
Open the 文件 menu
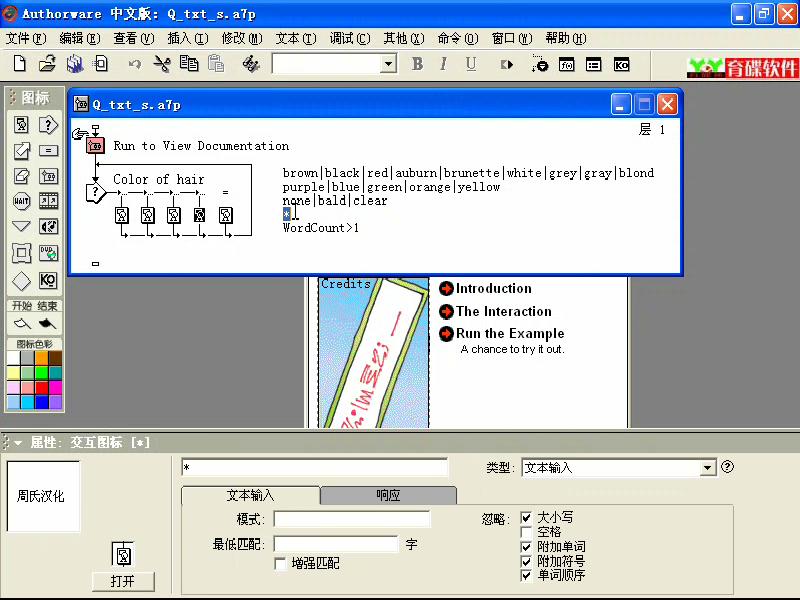click(x=26, y=38)
